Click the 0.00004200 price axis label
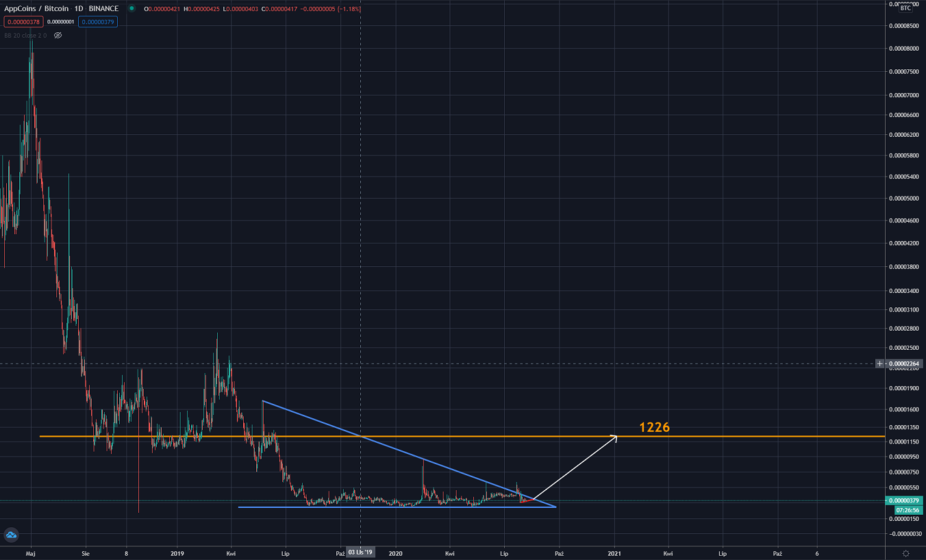Screen dimensions: 926x560 point(903,243)
